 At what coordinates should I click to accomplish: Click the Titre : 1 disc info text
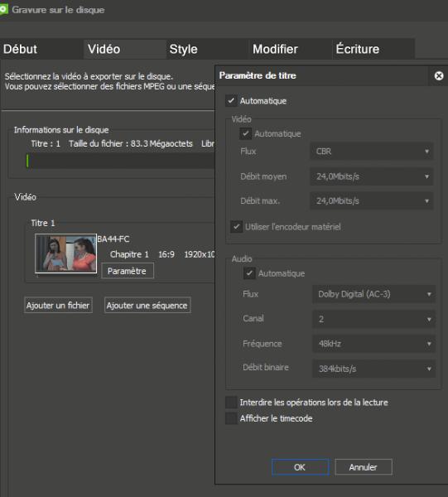click(46, 143)
